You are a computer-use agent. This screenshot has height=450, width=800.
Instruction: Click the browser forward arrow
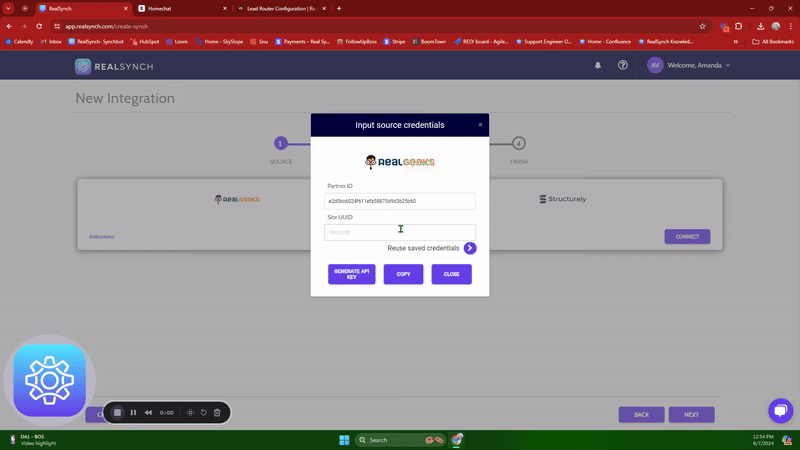24,26
